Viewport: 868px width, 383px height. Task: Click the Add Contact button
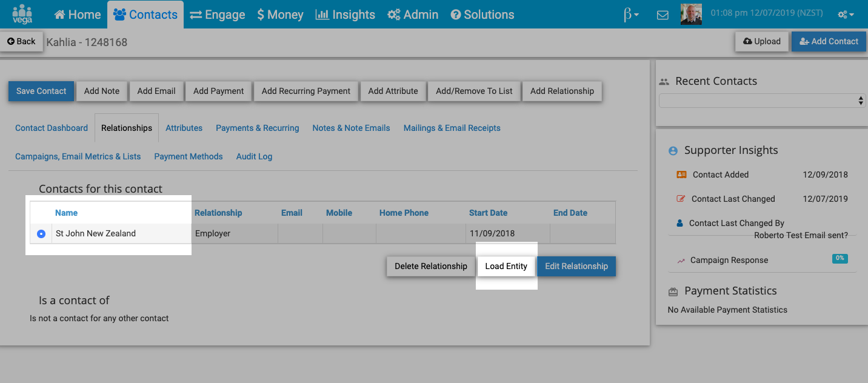[829, 41]
